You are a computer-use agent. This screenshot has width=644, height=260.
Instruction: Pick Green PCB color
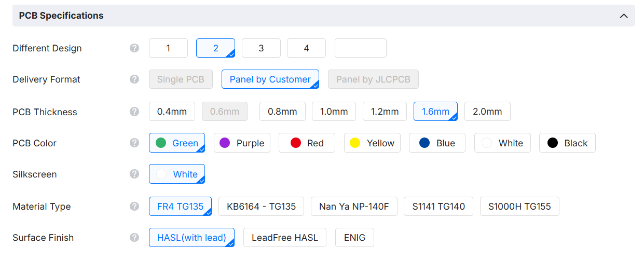point(177,143)
